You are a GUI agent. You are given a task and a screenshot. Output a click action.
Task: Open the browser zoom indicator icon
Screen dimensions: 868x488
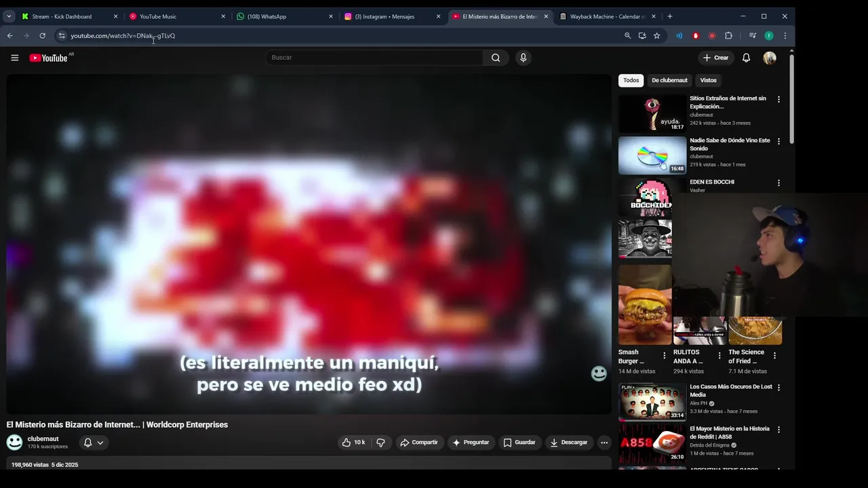pyautogui.click(x=627, y=35)
